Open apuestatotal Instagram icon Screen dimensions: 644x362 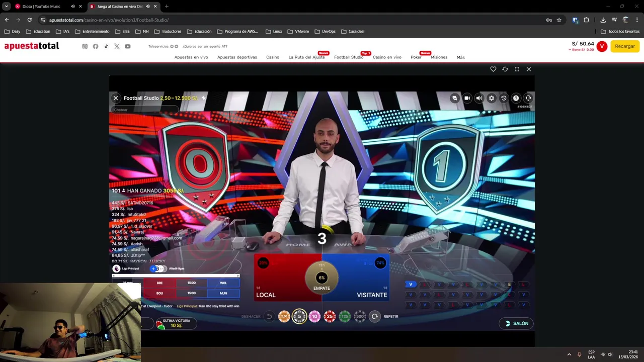point(85,46)
